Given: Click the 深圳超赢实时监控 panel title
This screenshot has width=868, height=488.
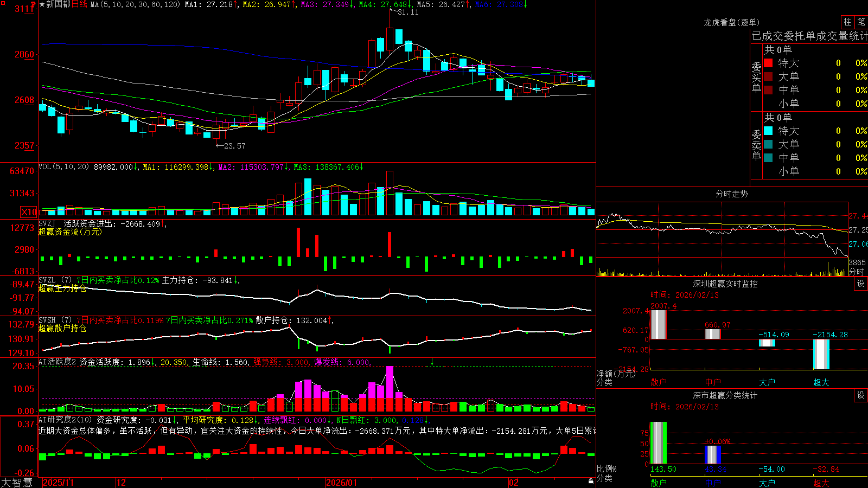Looking at the screenshot, I should 725,284.
